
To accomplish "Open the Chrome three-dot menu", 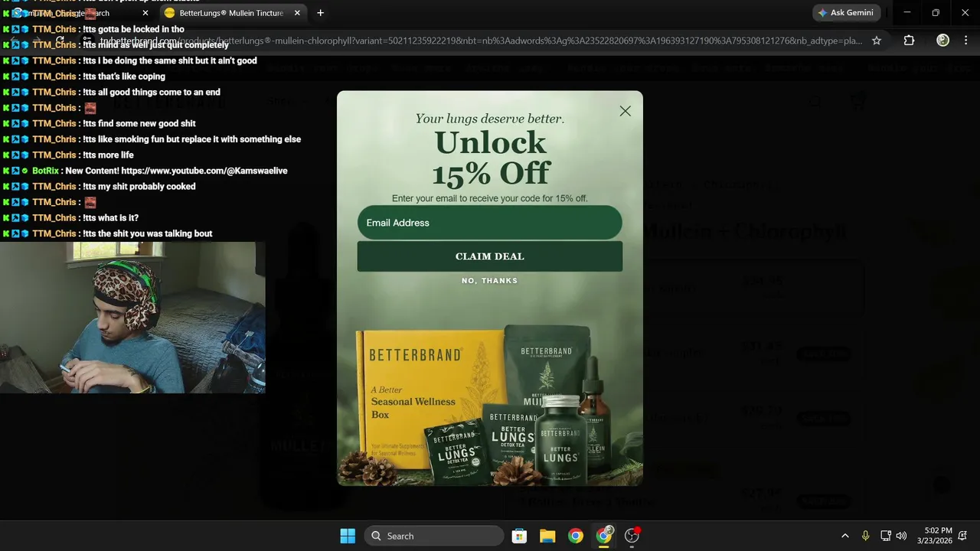I will pyautogui.click(x=966, y=41).
